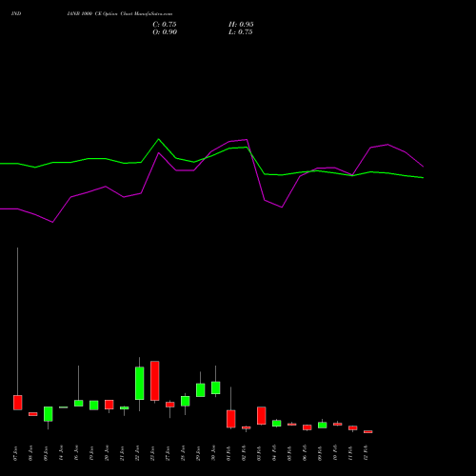Select the red candlestick for 01 Feb
This screenshot has width=476, height=476.
point(231,419)
